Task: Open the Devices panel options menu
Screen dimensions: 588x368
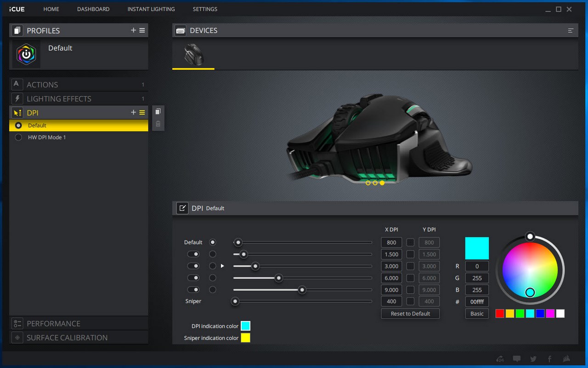Action: point(571,30)
